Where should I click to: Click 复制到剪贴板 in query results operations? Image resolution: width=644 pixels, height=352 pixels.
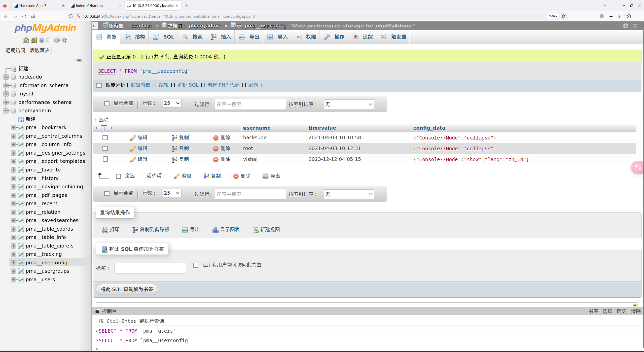pyautogui.click(x=151, y=230)
